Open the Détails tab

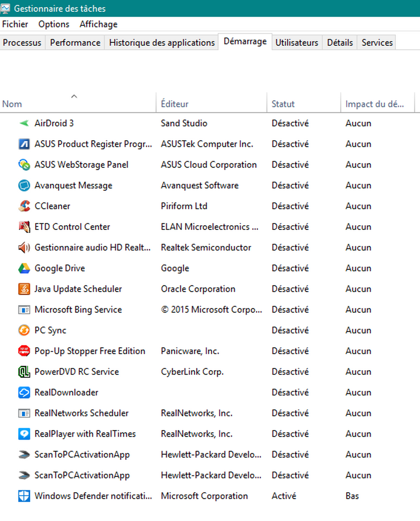pos(340,43)
